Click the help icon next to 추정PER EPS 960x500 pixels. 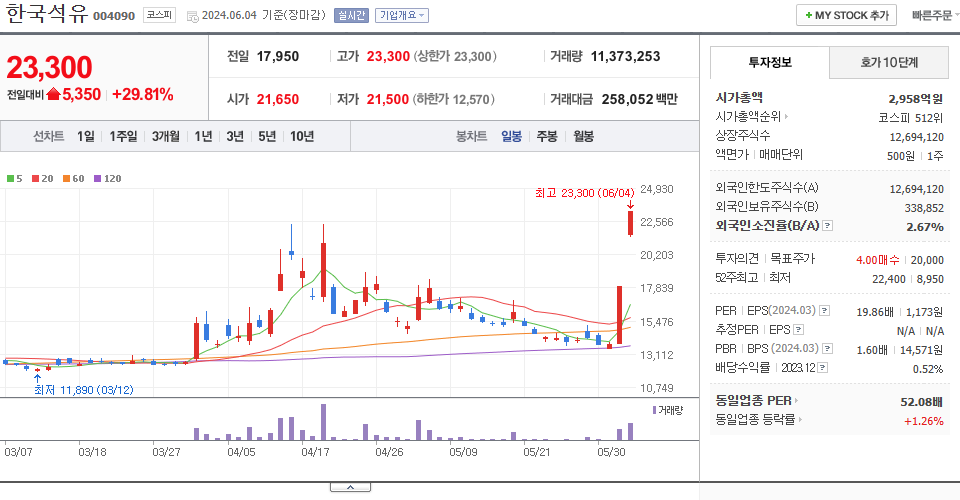click(x=798, y=330)
